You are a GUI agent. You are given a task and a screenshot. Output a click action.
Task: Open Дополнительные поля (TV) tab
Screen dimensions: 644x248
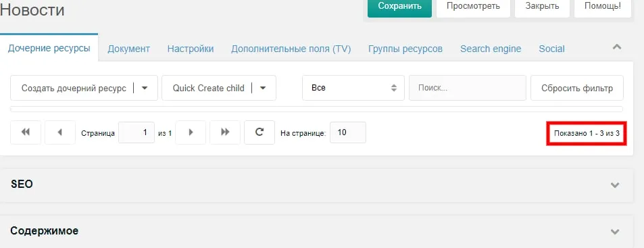pyautogui.click(x=291, y=49)
